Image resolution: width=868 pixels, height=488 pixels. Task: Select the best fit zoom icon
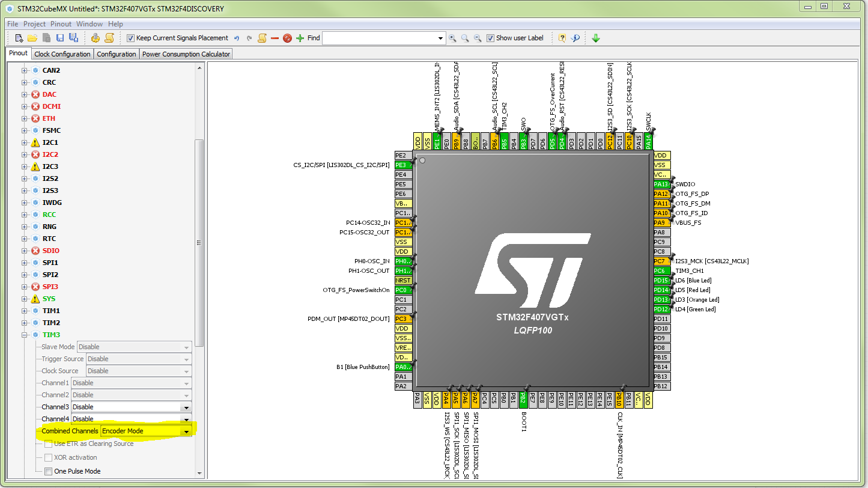(465, 38)
